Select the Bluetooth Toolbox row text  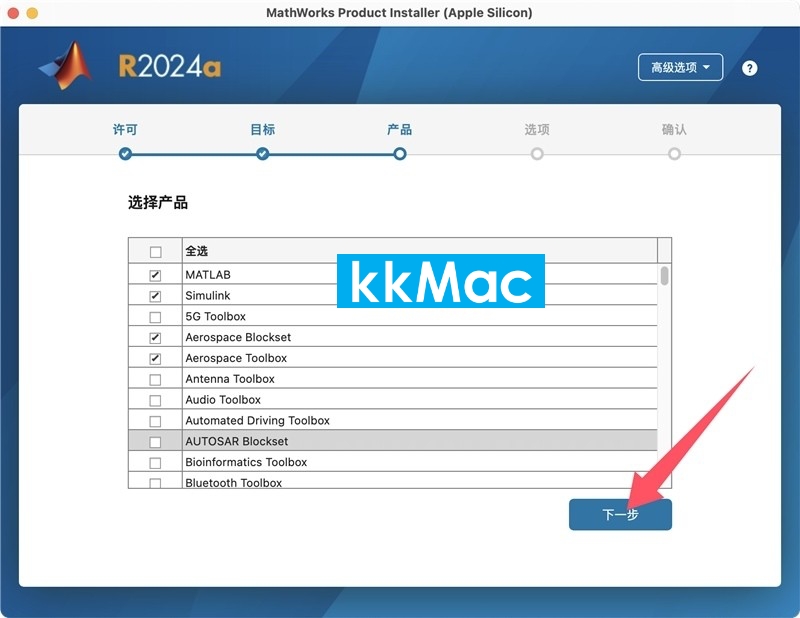click(233, 483)
